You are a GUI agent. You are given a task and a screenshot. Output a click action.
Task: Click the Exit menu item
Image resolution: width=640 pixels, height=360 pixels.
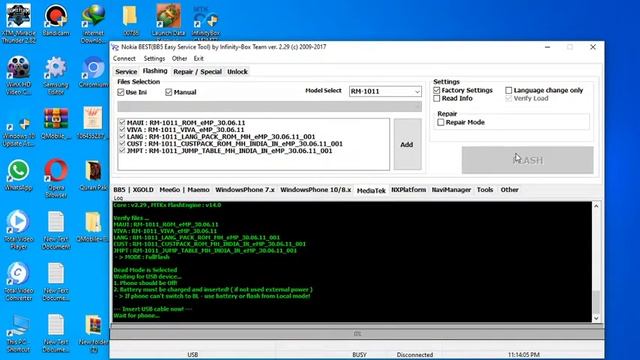coord(199,58)
